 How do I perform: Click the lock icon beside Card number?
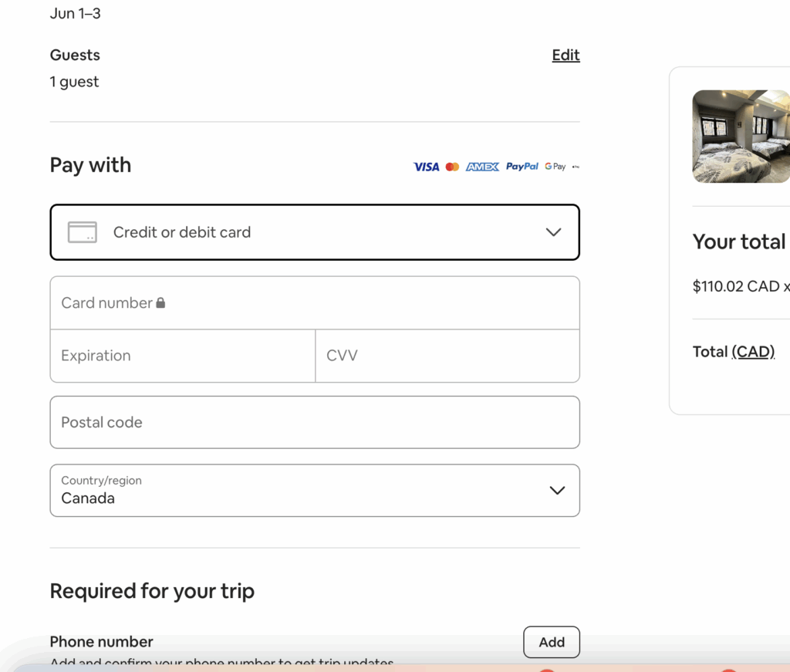161,302
